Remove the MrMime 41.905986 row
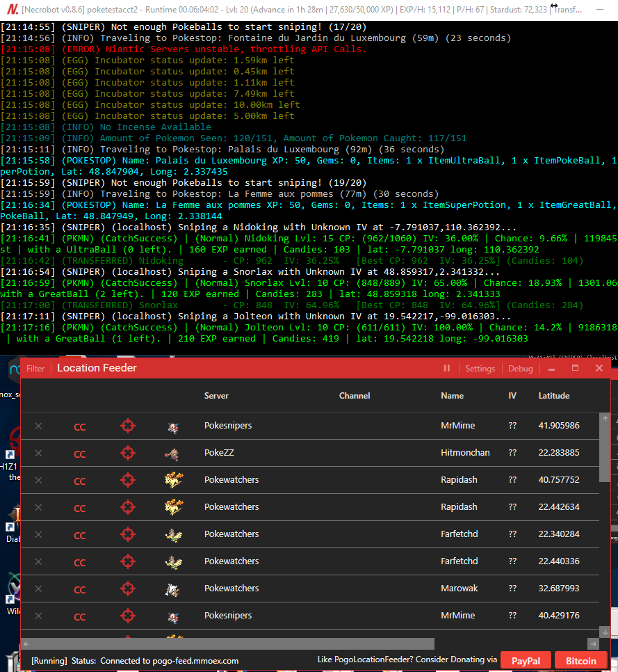The width and height of the screenshot is (618, 672). pos(38,426)
